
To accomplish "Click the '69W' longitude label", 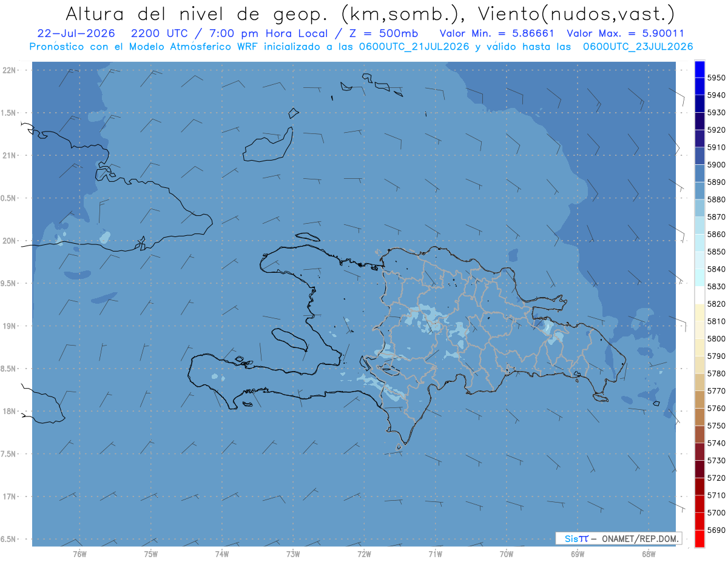I will tap(578, 554).
